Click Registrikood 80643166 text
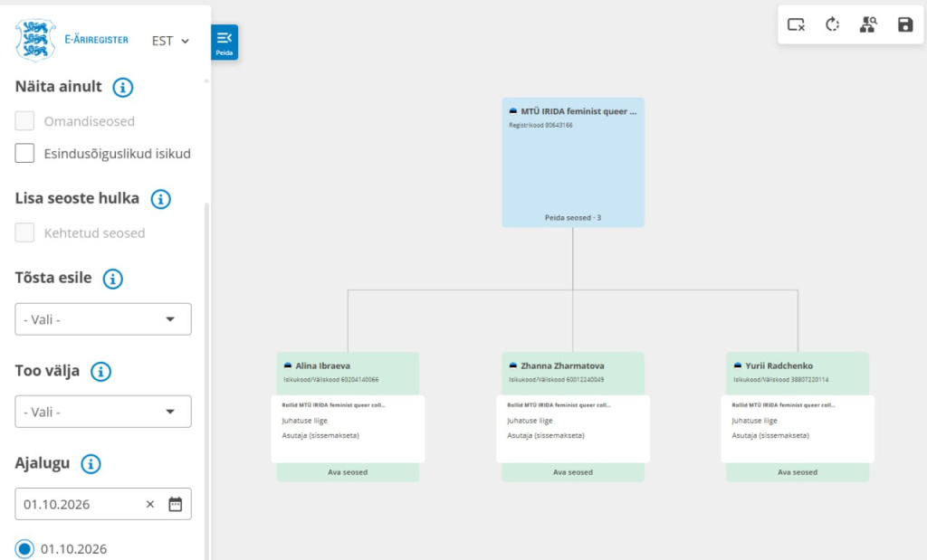The width and height of the screenshot is (927, 560). coord(540,125)
